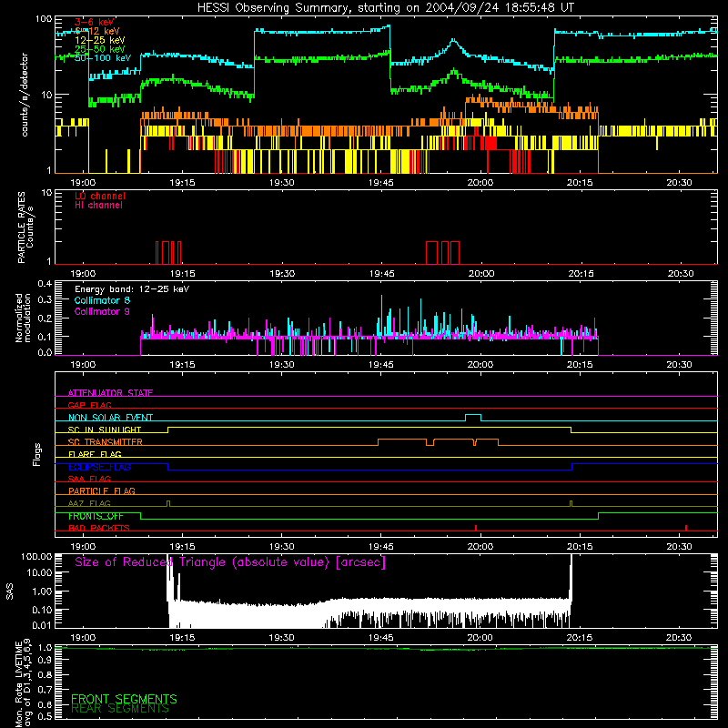
Task: Click the LO channel legend label
Action: click(100, 196)
